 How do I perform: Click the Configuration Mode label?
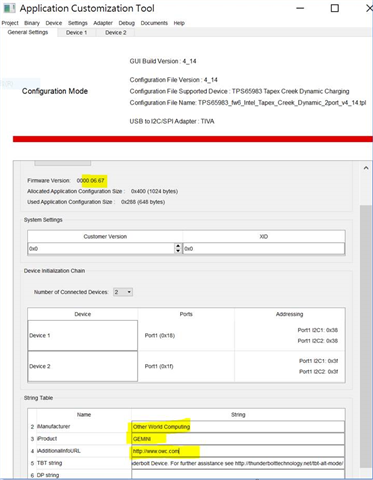tap(55, 91)
